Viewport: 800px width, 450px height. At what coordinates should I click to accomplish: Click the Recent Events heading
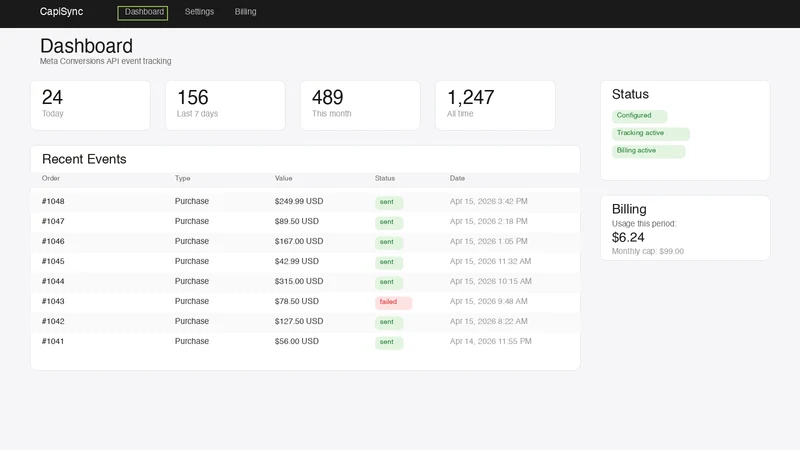[x=84, y=159]
